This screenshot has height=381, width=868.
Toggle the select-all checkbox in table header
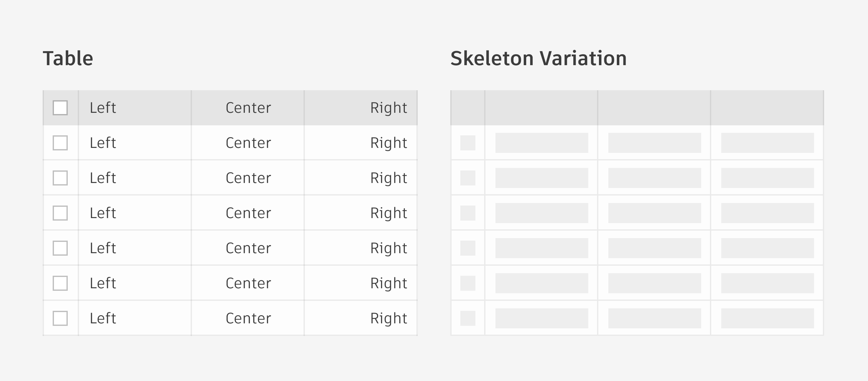(60, 108)
